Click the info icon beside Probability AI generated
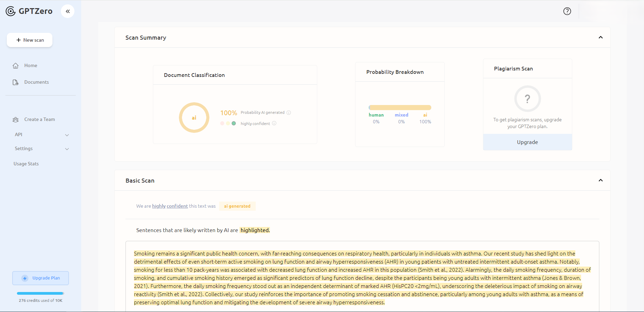Image resolution: width=644 pixels, height=312 pixels. tap(289, 112)
